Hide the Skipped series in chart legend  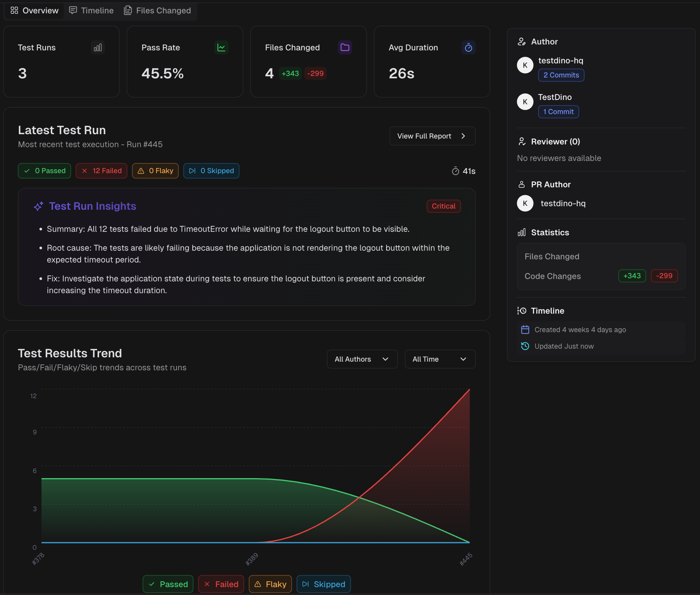(324, 584)
